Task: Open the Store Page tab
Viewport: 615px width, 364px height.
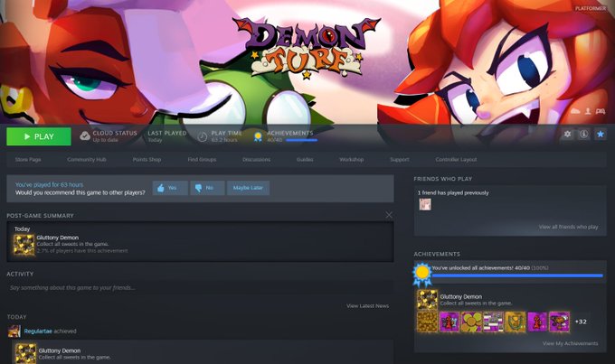Action: pos(28,160)
